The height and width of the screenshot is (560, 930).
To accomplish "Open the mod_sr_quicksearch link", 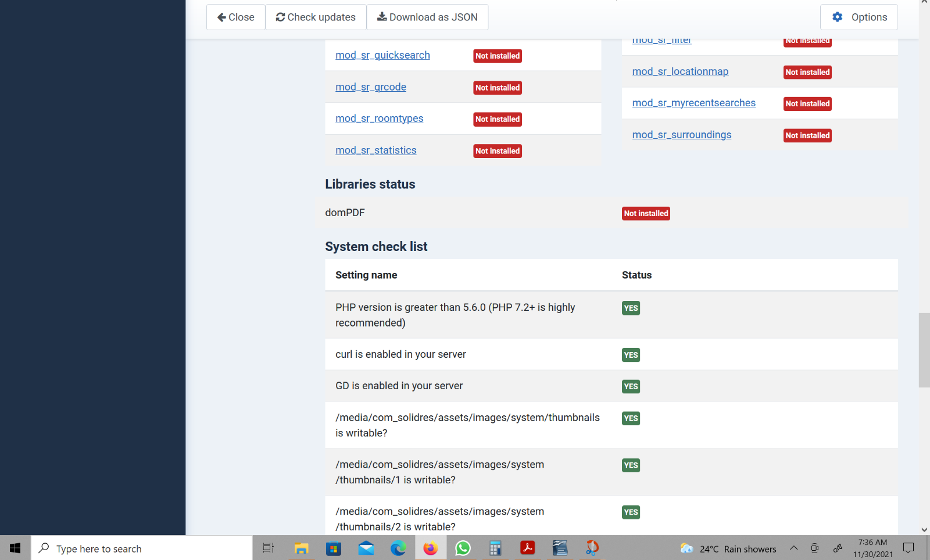I will click(382, 55).
